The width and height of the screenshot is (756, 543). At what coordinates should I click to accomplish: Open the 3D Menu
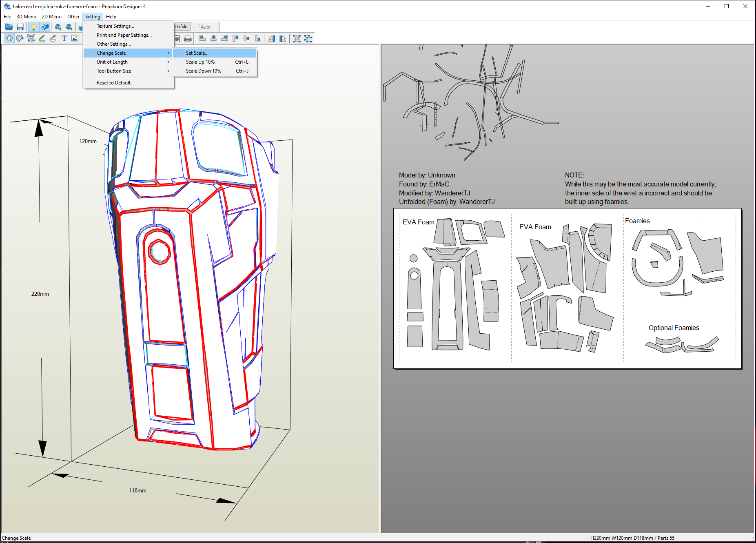[x=27, y=17]
